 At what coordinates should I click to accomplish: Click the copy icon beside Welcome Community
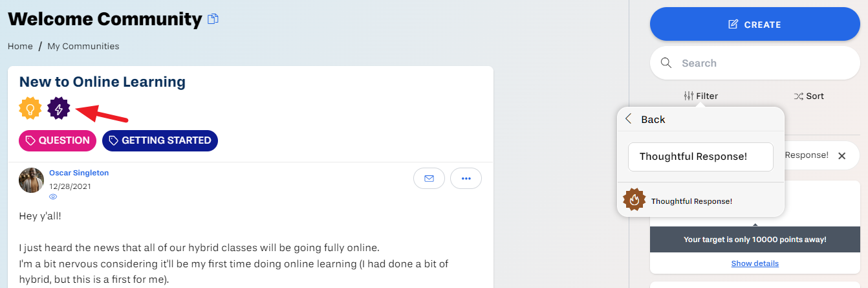point(213,19)
